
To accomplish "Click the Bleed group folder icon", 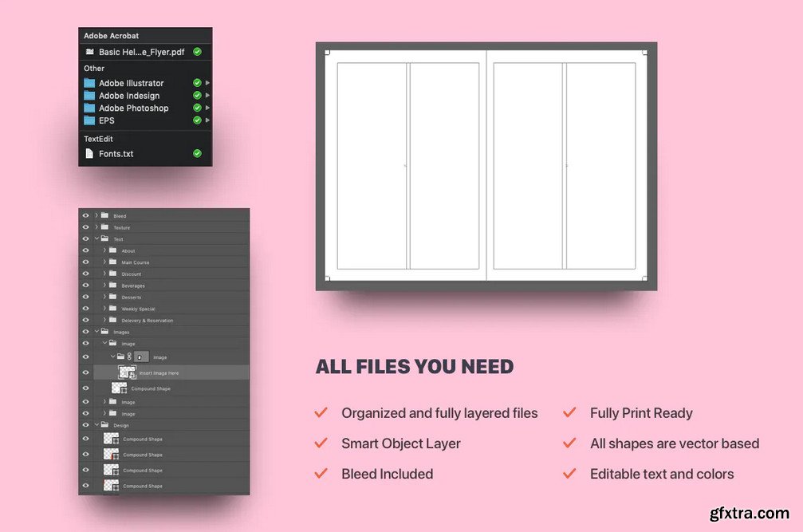I will point(104,216).
